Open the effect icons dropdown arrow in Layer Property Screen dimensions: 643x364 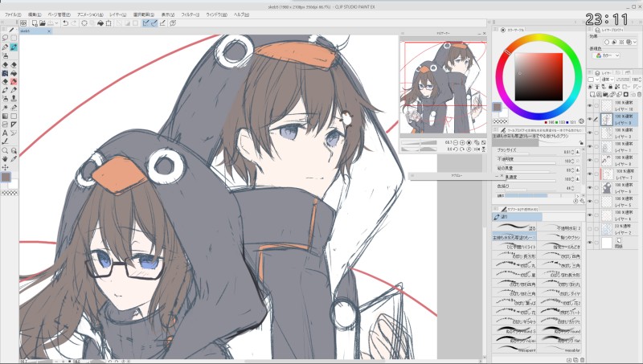634,43
